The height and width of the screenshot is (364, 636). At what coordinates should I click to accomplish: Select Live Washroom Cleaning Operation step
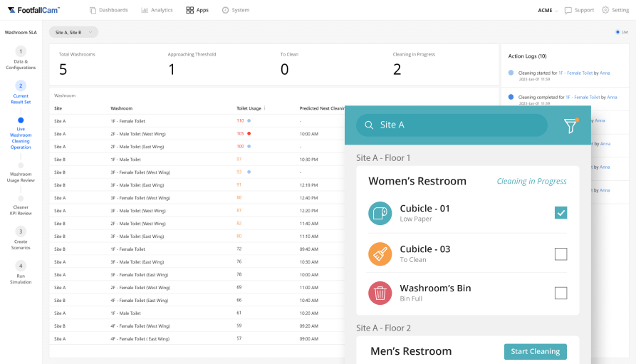coord(21,133)
